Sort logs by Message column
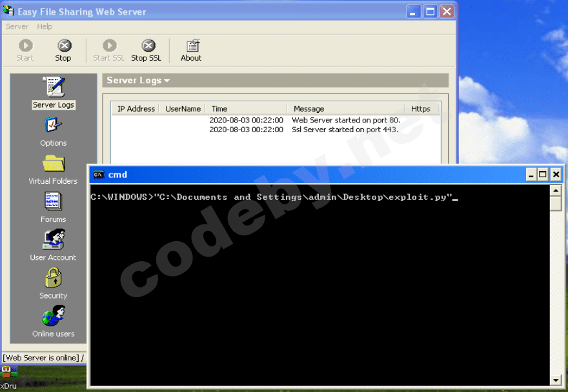The image size is (568, 392). pos(346,108)
